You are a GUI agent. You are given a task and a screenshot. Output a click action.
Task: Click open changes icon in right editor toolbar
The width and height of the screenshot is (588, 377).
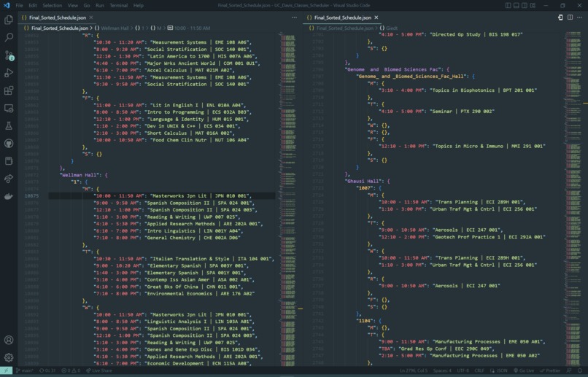point(560,18)
